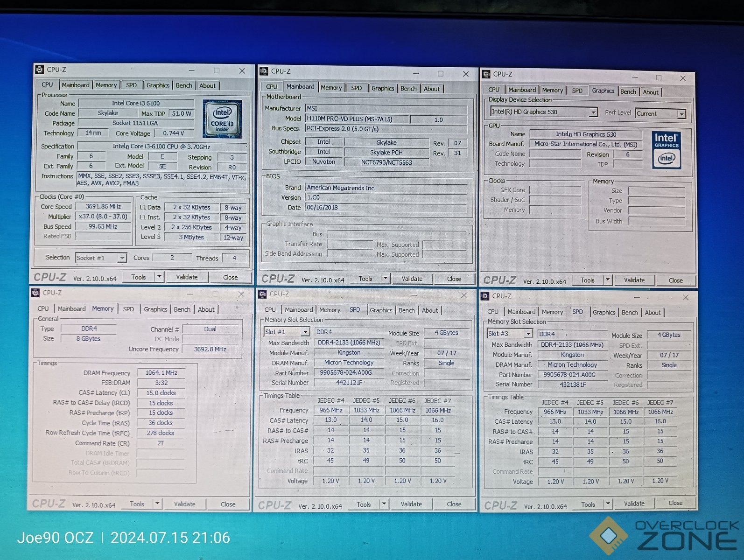This screenshot has height=560, width=744.
Task: Open the Socket #1 selection dropdown
Action: [x=122, y=258]
